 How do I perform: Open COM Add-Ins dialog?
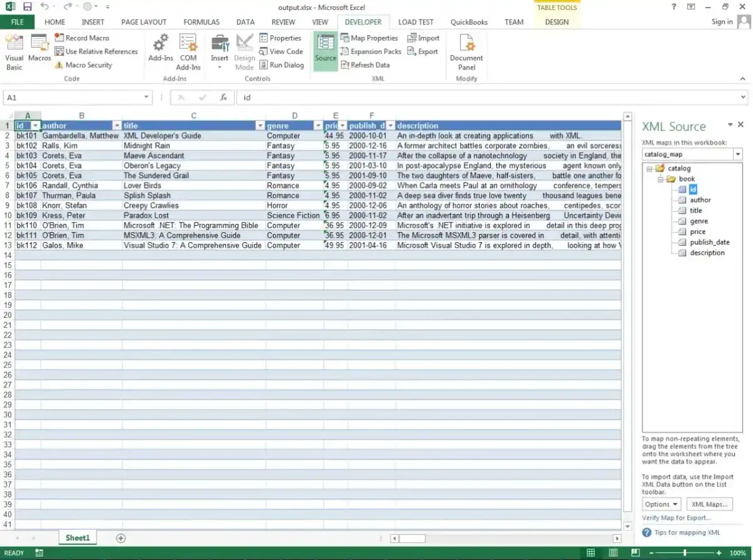click(188, 52)
